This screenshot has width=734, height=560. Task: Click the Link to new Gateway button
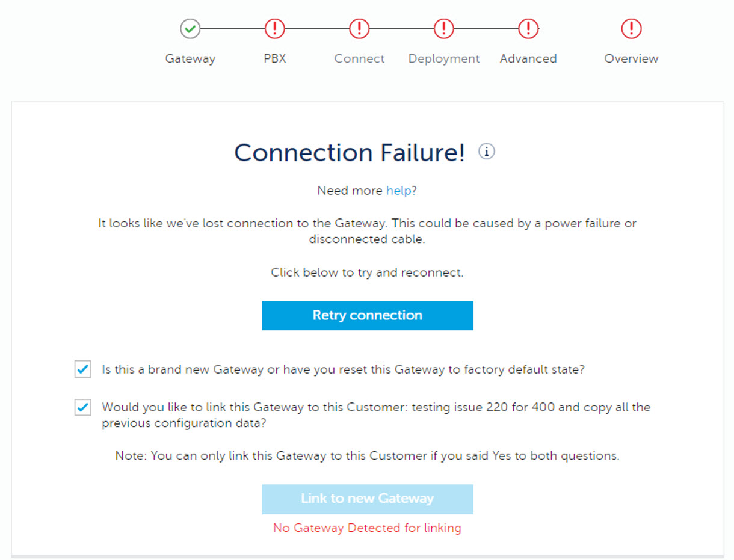click(367, 499)
